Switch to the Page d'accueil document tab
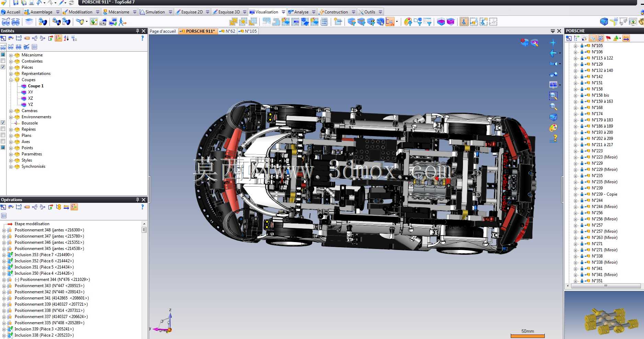The width and height of the screenshot is (644, 339). [163, 31]
